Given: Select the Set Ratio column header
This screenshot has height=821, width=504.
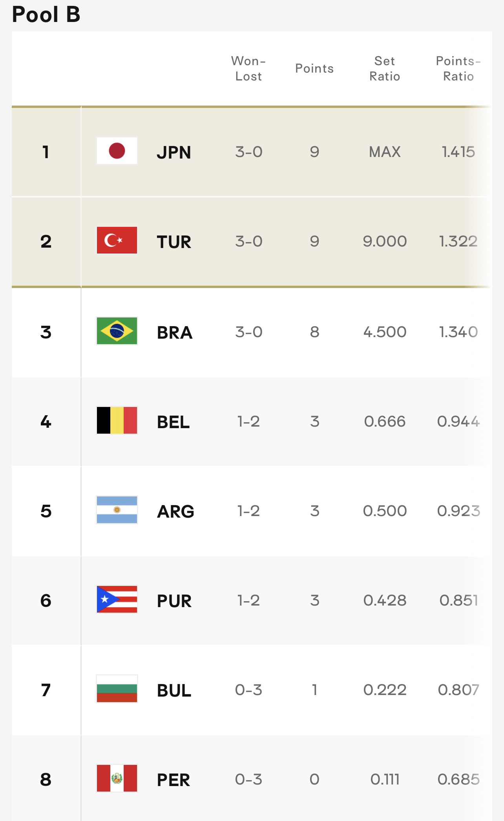Looking at the screenshot, I should [x=385, y=68].
